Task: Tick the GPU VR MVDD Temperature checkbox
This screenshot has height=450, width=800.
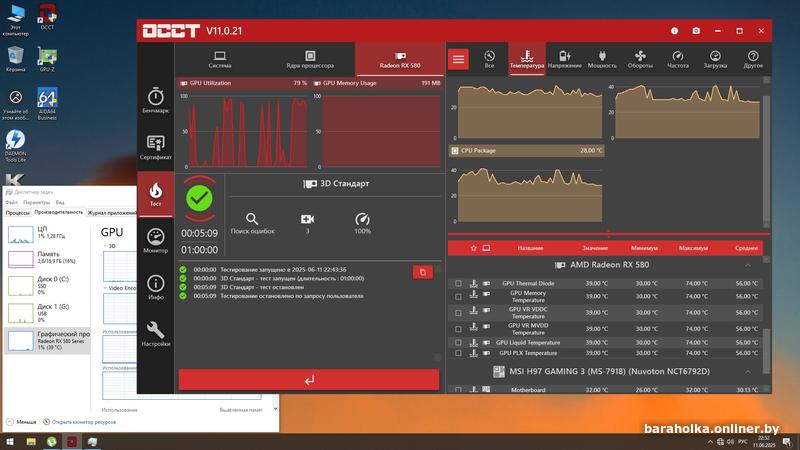Action: click(x=458, y=329)
